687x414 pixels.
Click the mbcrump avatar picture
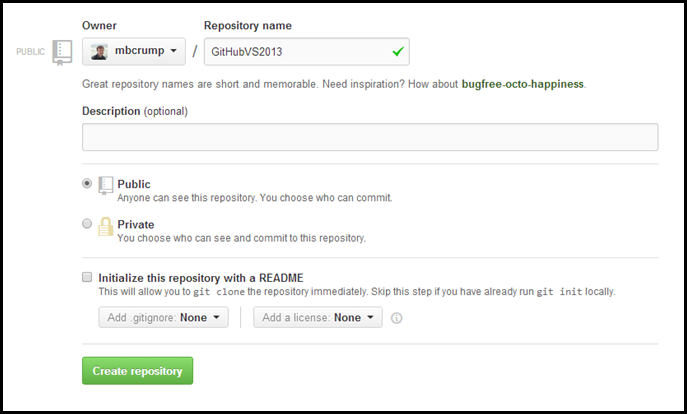[99, 52]
